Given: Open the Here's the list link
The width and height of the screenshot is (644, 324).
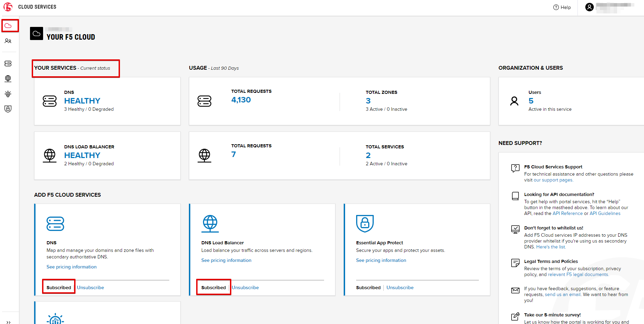Looking at the screenshot, I should click(x=551, y=247).
